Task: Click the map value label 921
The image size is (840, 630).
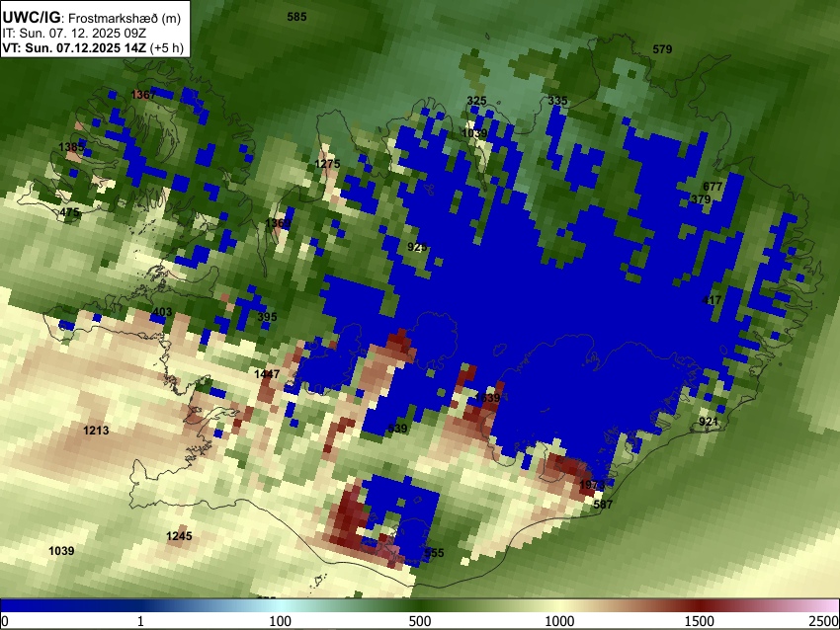Action: point(709,422)
